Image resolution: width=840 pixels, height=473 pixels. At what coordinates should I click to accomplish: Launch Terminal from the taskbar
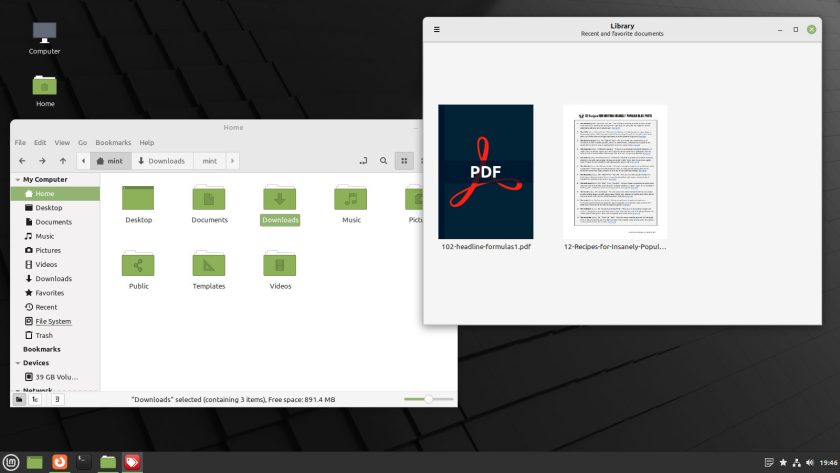[84, 462]
